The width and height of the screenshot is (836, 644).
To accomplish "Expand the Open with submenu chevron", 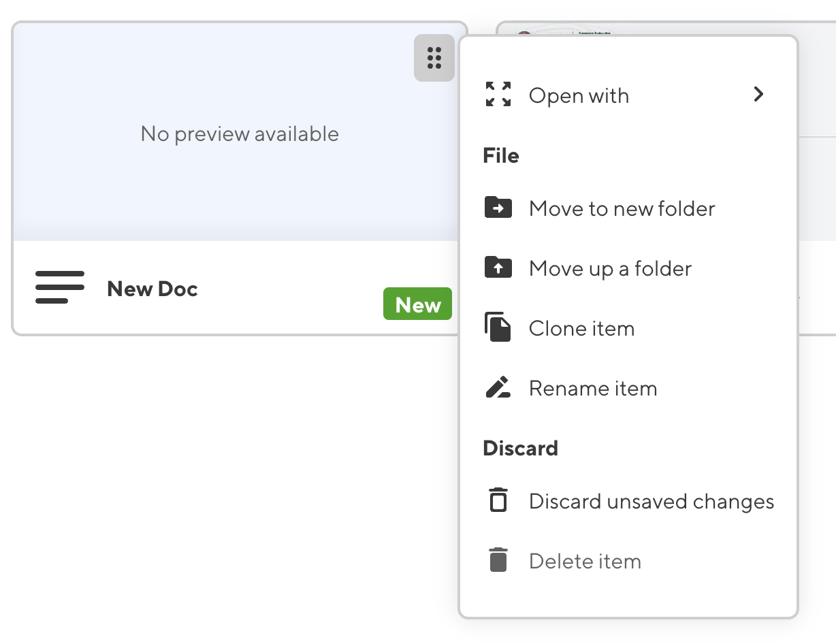I will pyautogui.click(x=758, y=94).
